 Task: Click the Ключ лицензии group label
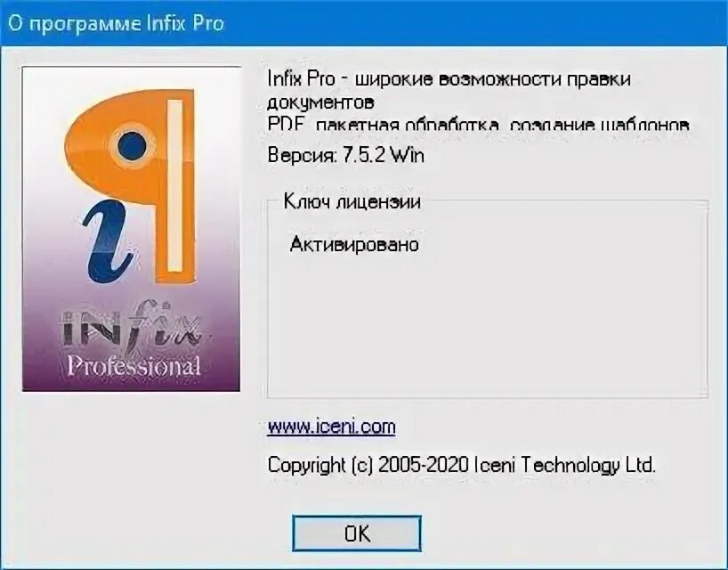(x=352, y=201)
